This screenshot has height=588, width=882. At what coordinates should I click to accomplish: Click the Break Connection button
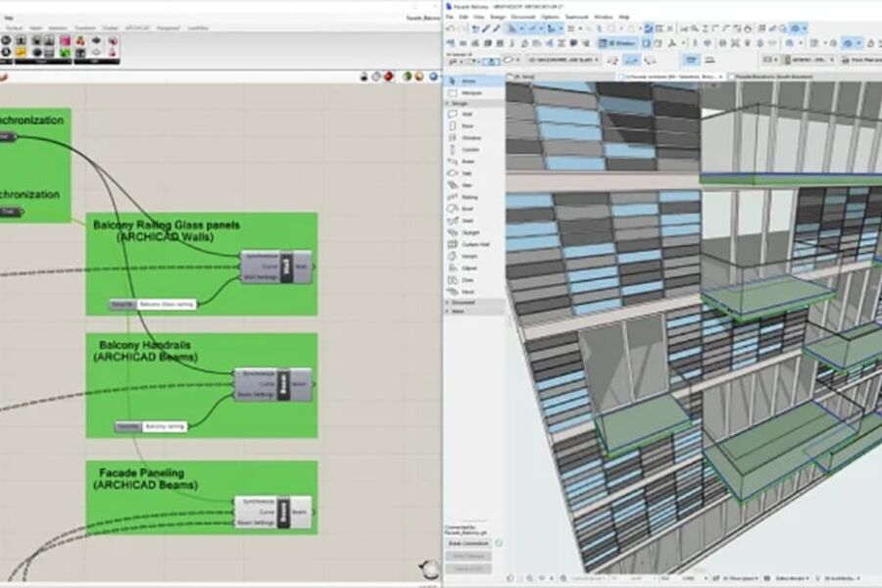click(468, 543)
